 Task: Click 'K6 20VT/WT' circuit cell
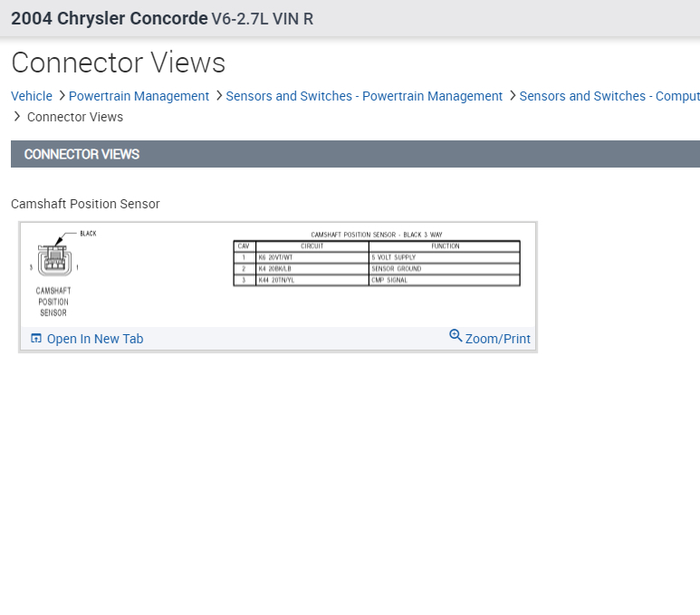pos(312,258)
